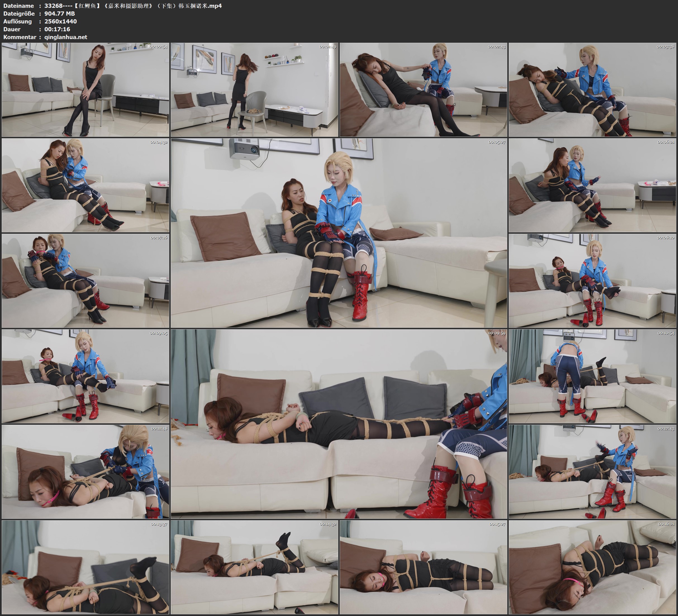Open the 00:13:37 preview

pos(85,567)
